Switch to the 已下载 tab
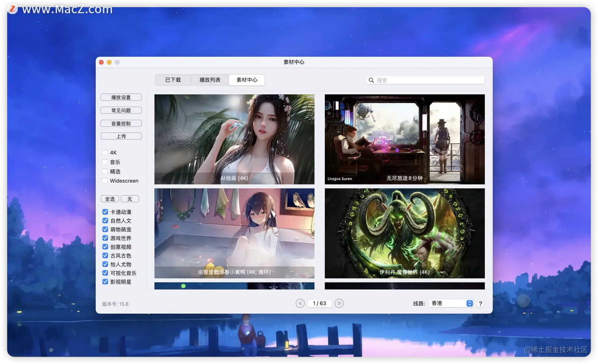Screen dimensions: 598x364 pos(173,80)
